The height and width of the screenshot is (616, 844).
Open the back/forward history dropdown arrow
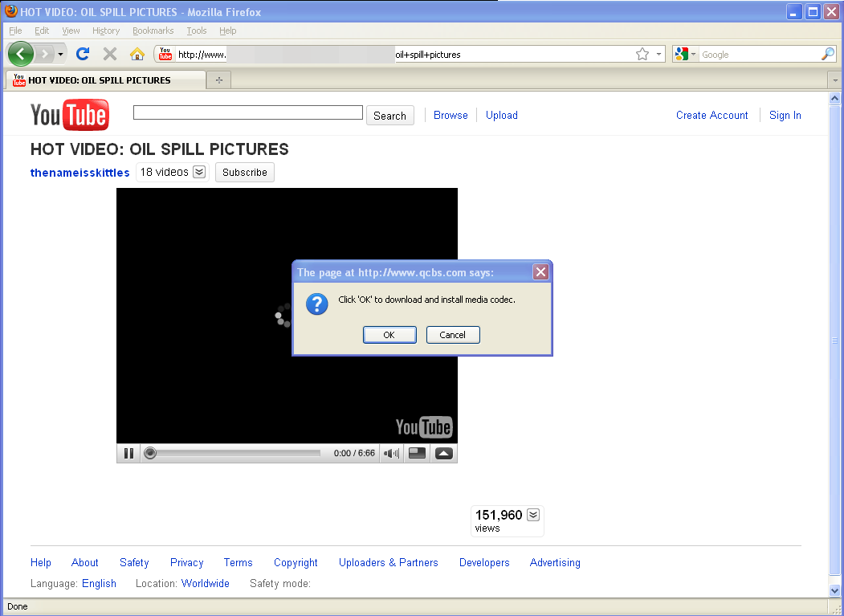tap(61, 55)
